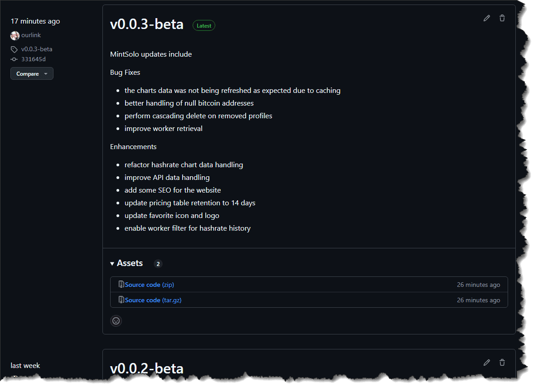Click the file icon beside Source code (zip)
This screenshot has width=538, height=392.
(x=121, y=285)
